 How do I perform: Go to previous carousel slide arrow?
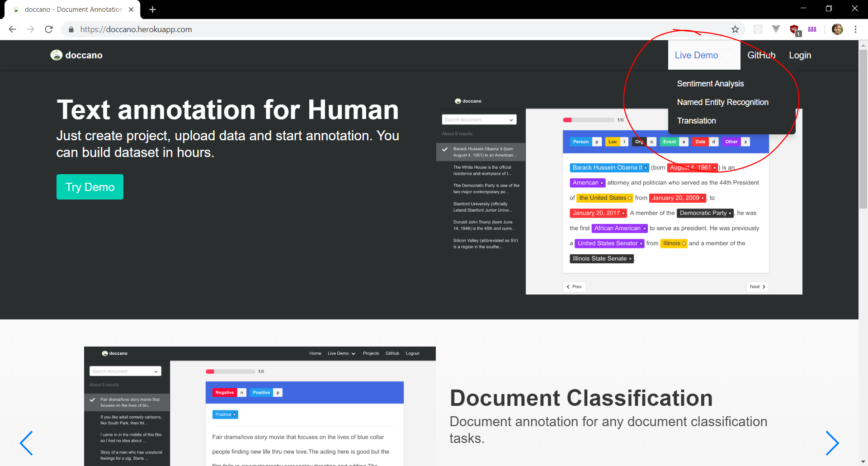(26, 443)
